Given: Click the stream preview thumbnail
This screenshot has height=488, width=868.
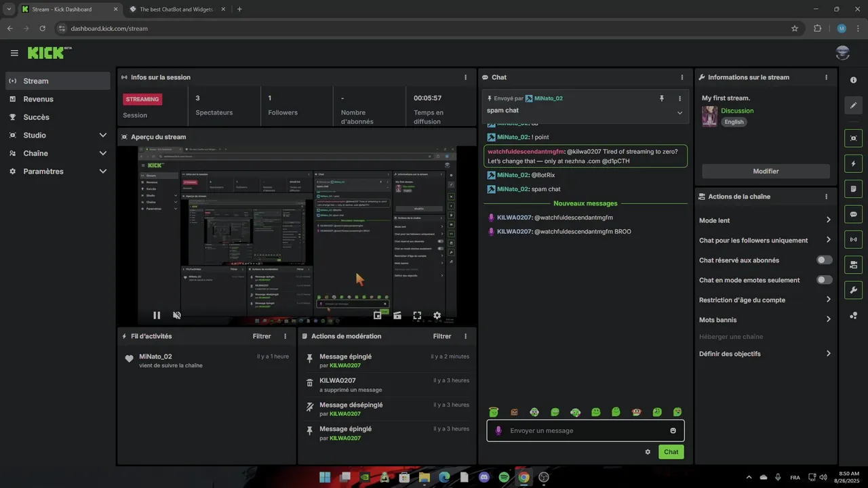Looking at the screenshot, I should tap(297, 236).
